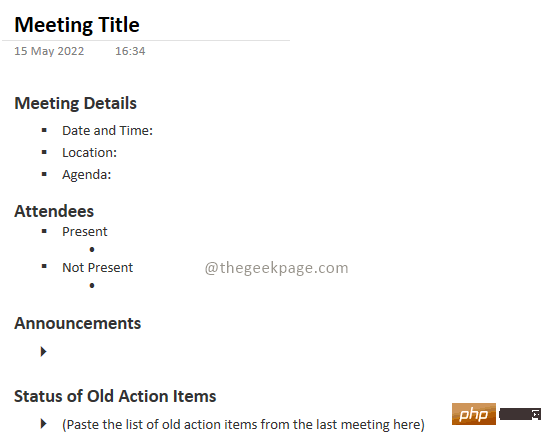Click the square bullet next to Agenda
Image resolution: width=552 pixels, height=447 pixels.
coord(44,174)
